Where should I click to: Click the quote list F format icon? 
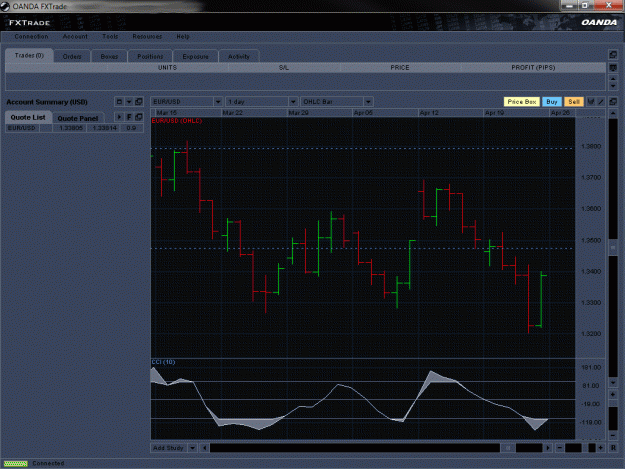pyautogui.click(x=129, y=117)
